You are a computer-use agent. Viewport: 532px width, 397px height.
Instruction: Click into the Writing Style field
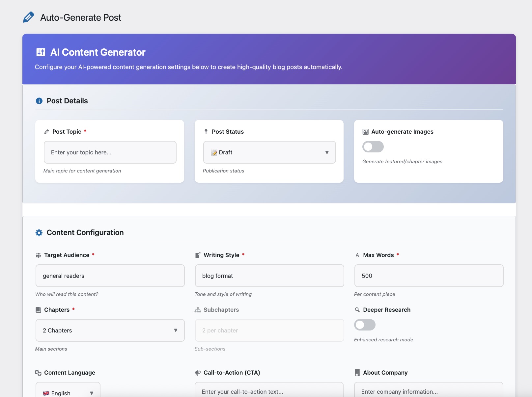pos(269,276)
